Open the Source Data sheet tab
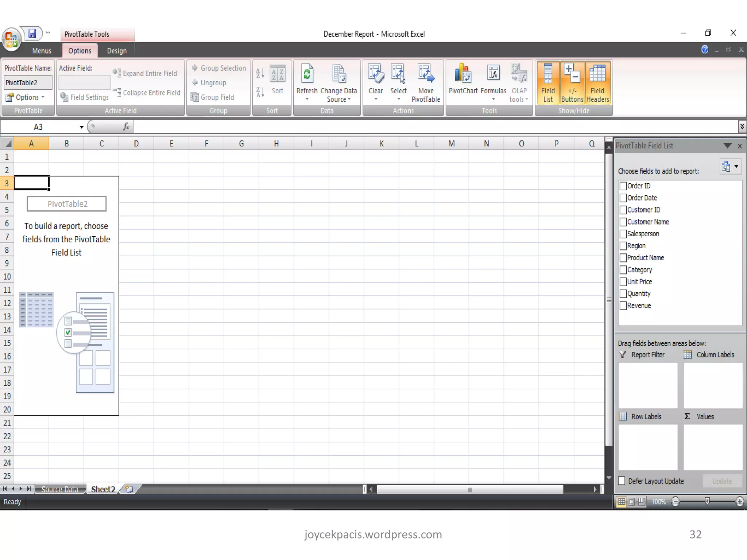747x560 pixels. 59,489
